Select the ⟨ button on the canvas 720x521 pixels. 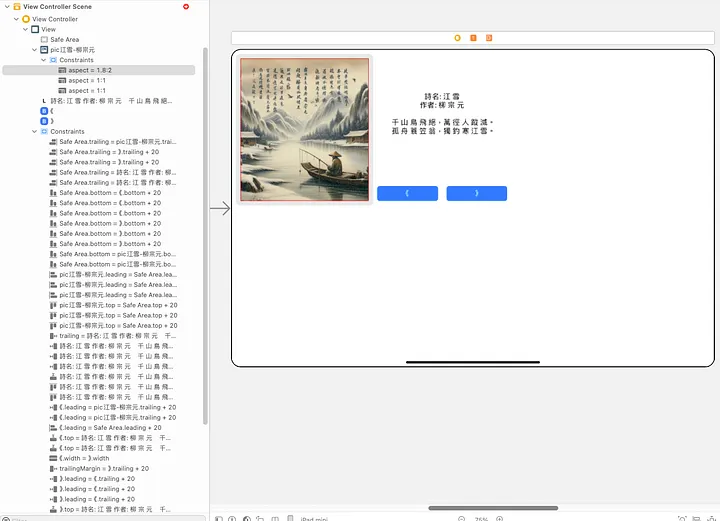(407, 193)
